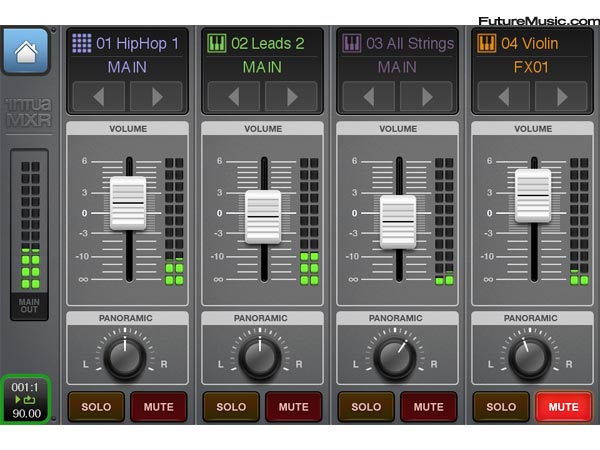Click the 02 Leads 2 track name
This screenshot has height=450, width=600.
(268, 43)
